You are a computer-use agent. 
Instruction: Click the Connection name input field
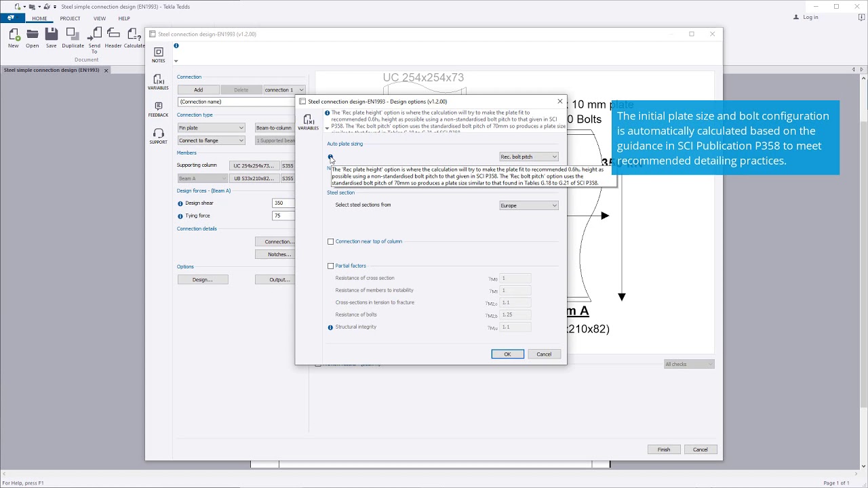[x=236, y=102]
